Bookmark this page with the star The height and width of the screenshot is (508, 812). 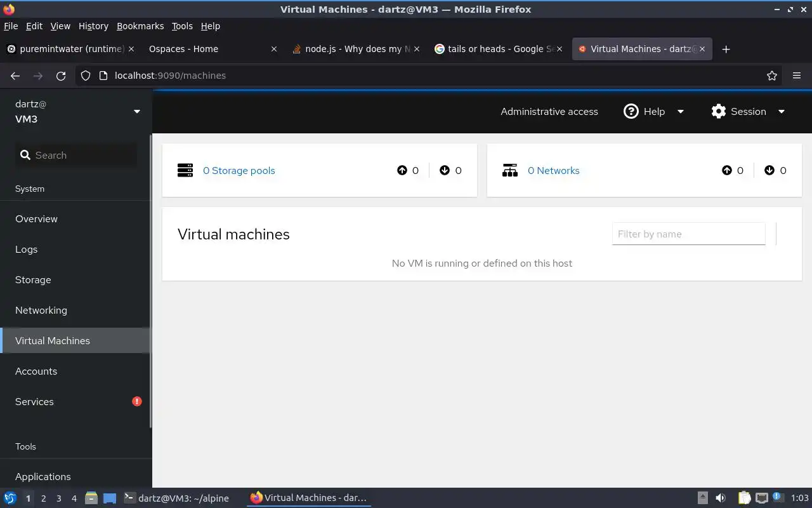click(x=772, y=76)
